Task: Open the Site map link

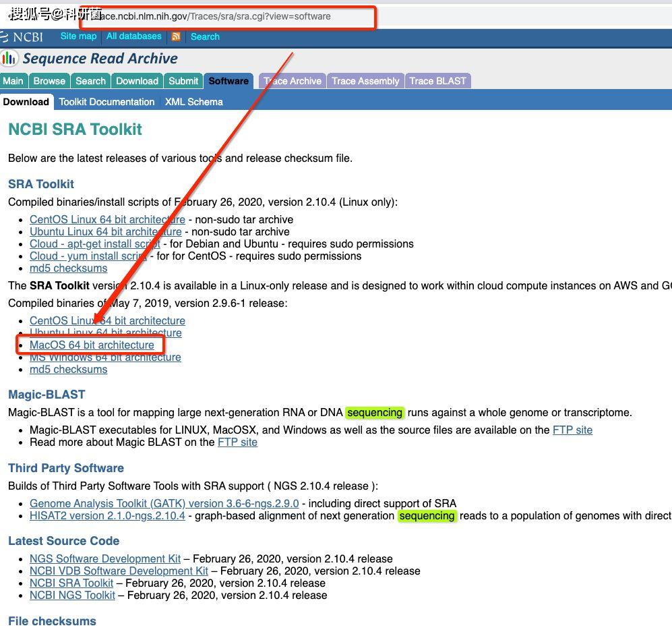Action: click(78, 36)
